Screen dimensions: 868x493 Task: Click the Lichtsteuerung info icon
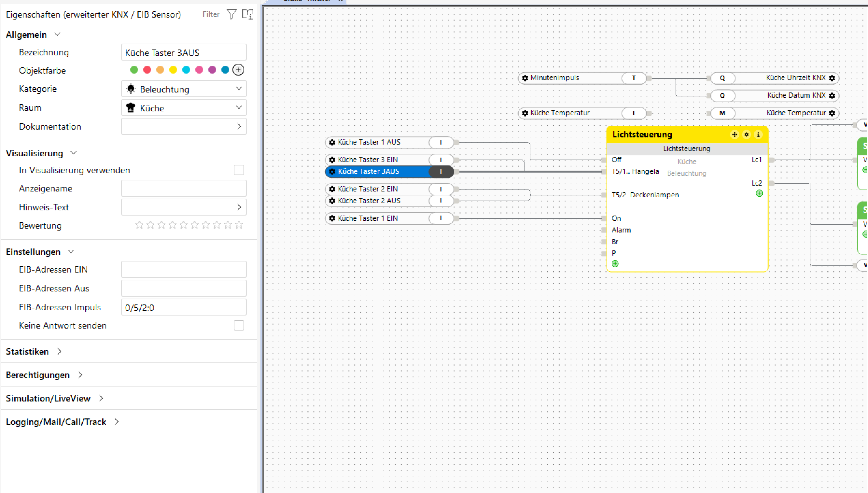[758, 135]
